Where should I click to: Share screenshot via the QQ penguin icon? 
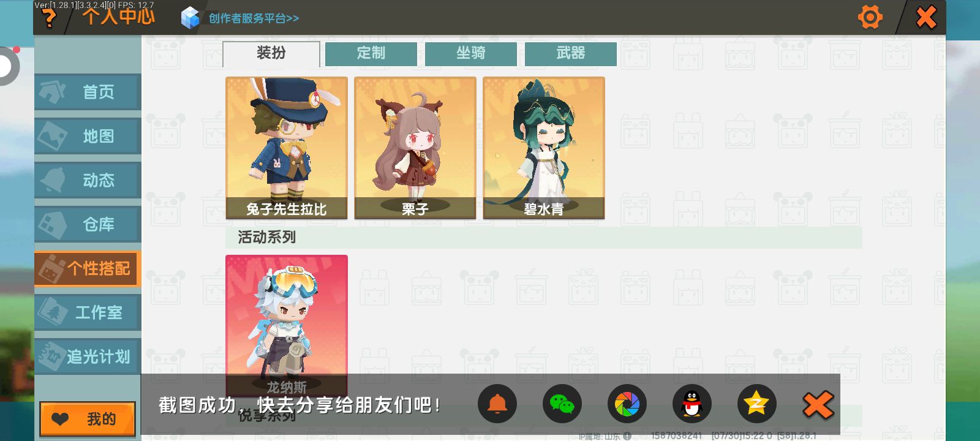point(692,404)
